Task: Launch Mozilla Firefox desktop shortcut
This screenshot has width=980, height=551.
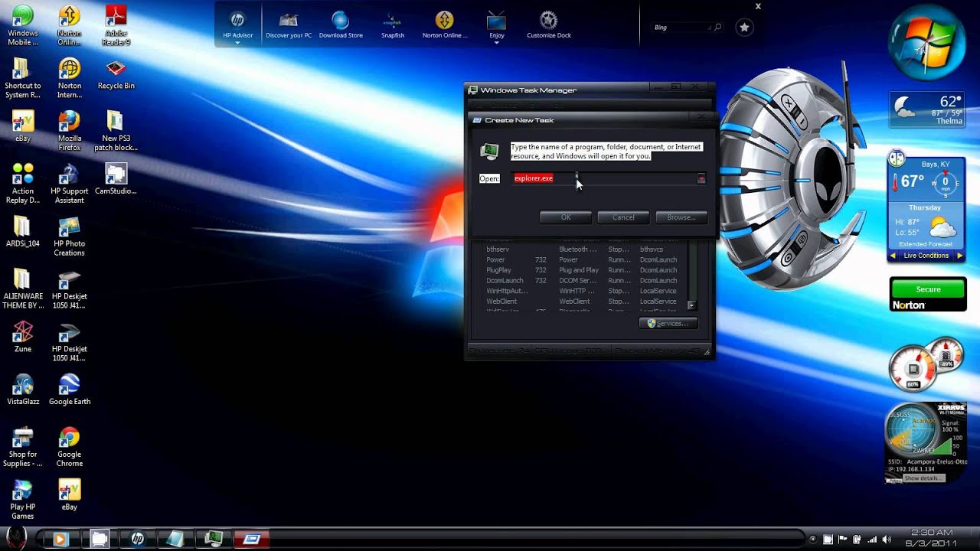Action: [69, 131]
